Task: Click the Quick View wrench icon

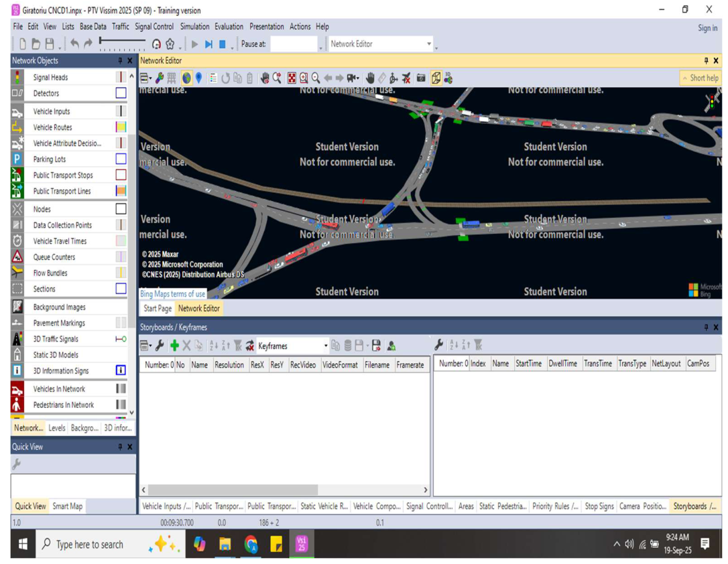Action: [x=17, y=464]
